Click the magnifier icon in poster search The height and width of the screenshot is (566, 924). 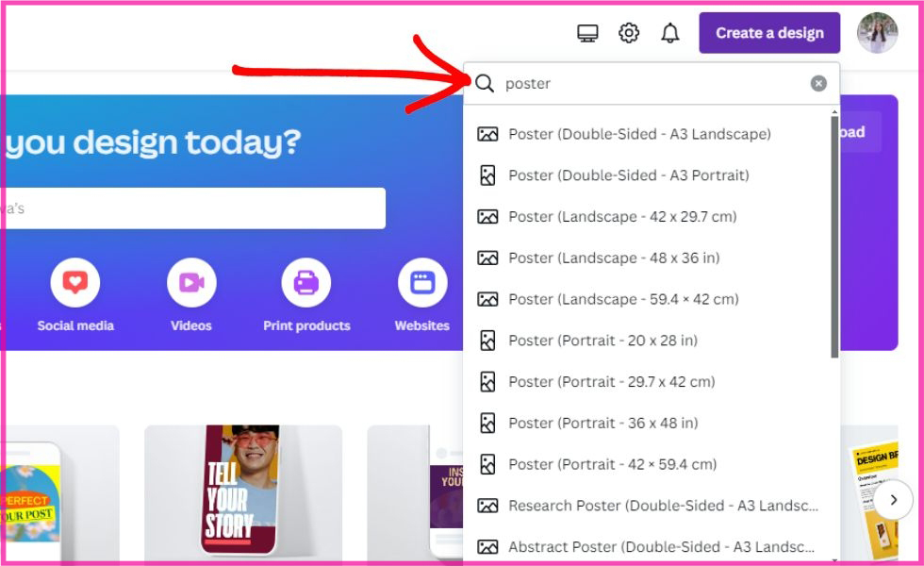[485, 83]
